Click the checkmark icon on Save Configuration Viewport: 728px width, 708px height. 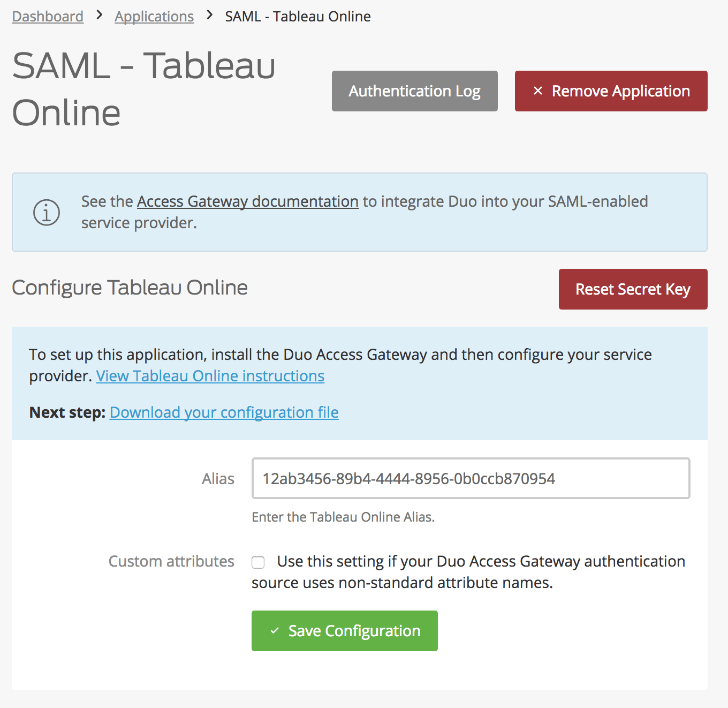pos(275,631)
